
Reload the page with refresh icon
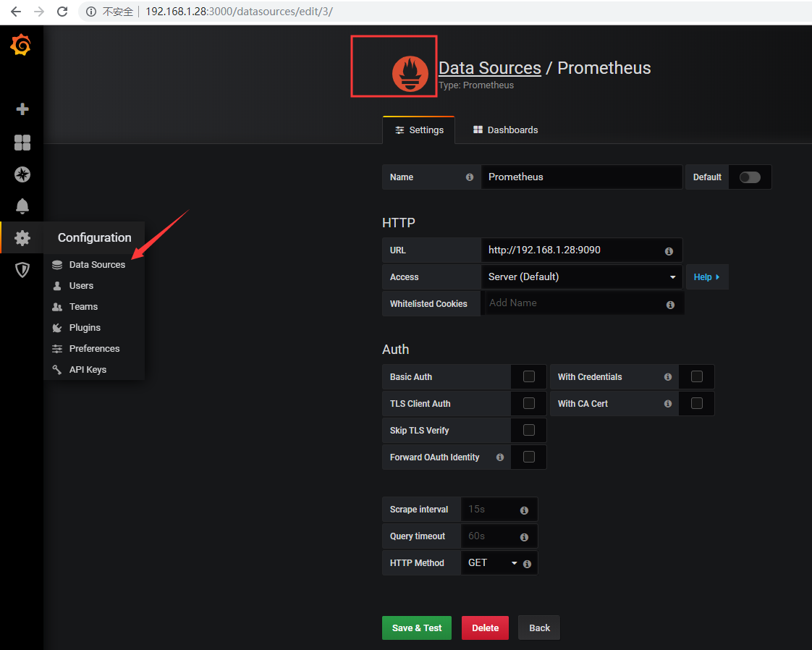click(62, 12)
